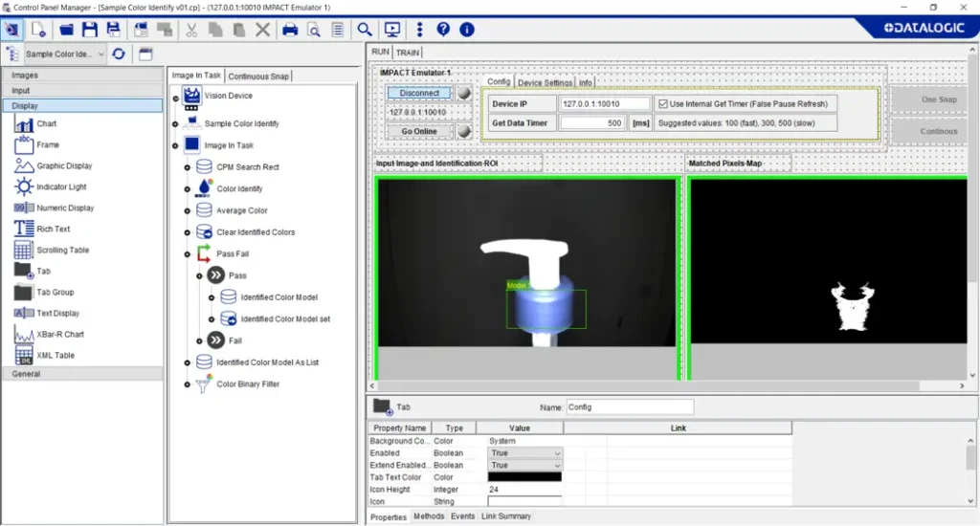This screenshot has height=526, width=980.
Task: Click the printer icon in toolbar
Action: point(290,30)
